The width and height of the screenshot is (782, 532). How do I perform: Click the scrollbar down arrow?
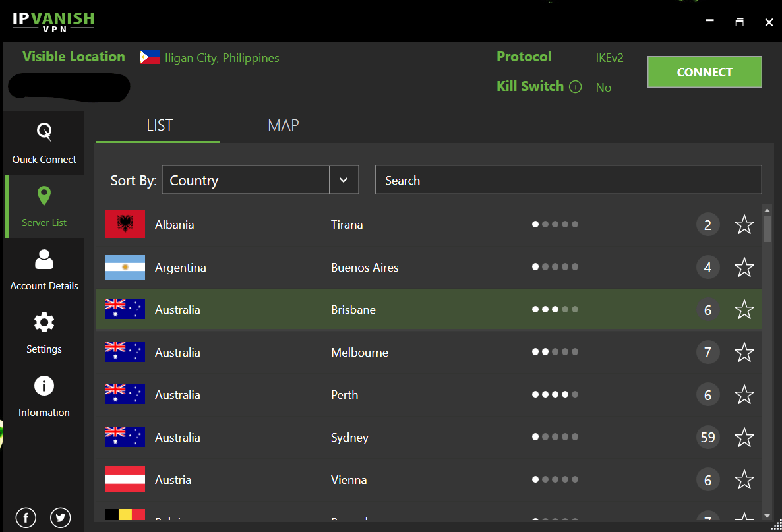click(x=767, y=516)
